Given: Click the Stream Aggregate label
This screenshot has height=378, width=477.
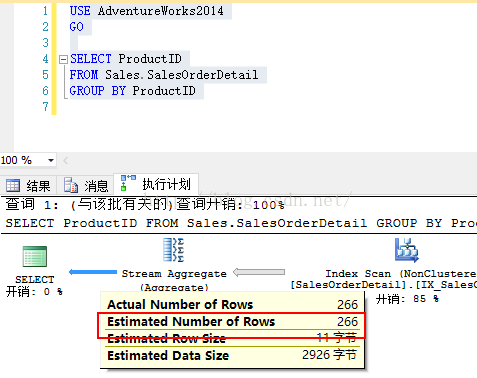Looking at the screenshot, I should pyautogui.click(x=174, y=274).
